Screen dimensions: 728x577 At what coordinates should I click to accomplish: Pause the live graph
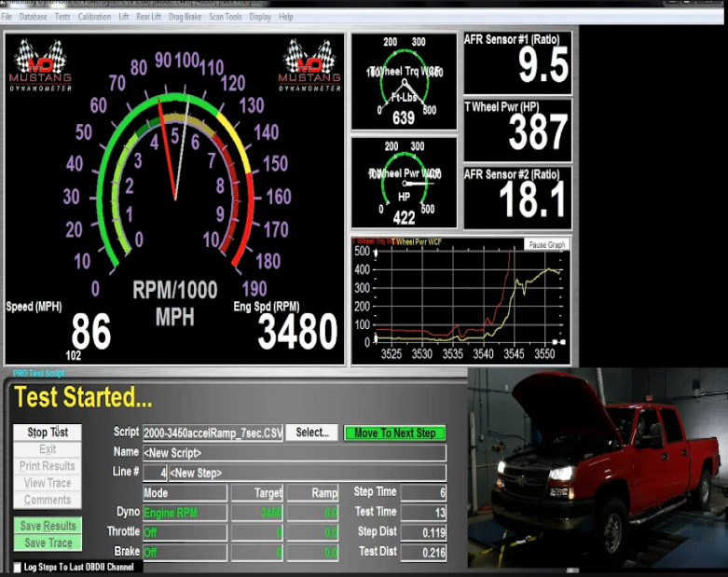[x=546, y=244]
